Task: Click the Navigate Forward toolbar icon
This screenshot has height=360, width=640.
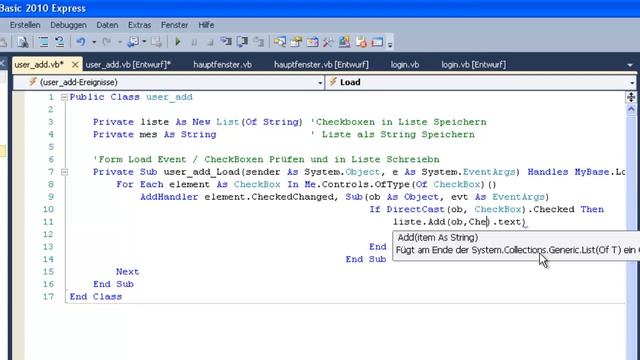Action: click(156, 42)
